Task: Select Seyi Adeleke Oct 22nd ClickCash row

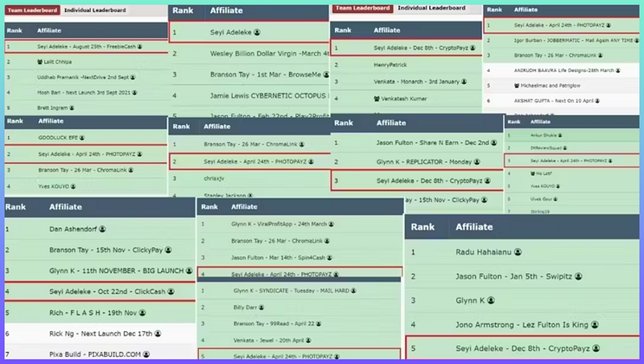Action: point(105,291)
